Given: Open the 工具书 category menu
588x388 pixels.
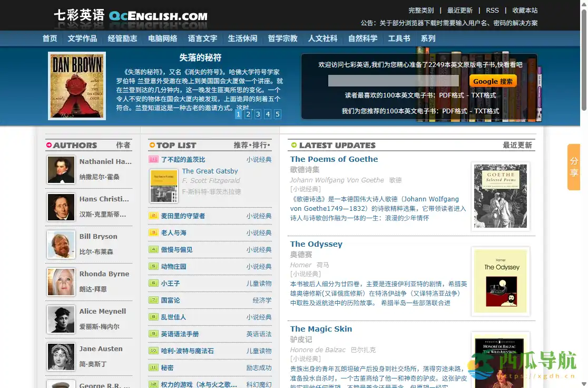Looking at the screenshot, I should point(399,38).
